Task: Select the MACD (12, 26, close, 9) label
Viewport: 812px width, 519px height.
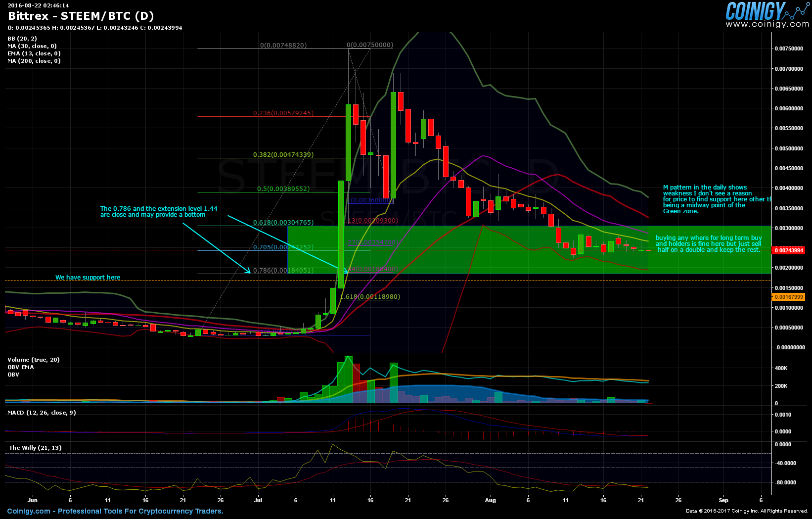Action: (x=42, y=413)
